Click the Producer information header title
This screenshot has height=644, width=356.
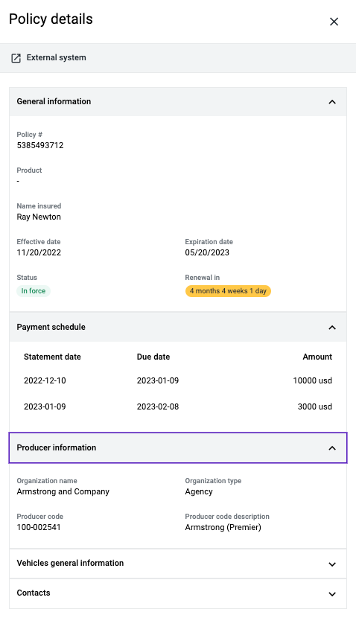[57, 447]
